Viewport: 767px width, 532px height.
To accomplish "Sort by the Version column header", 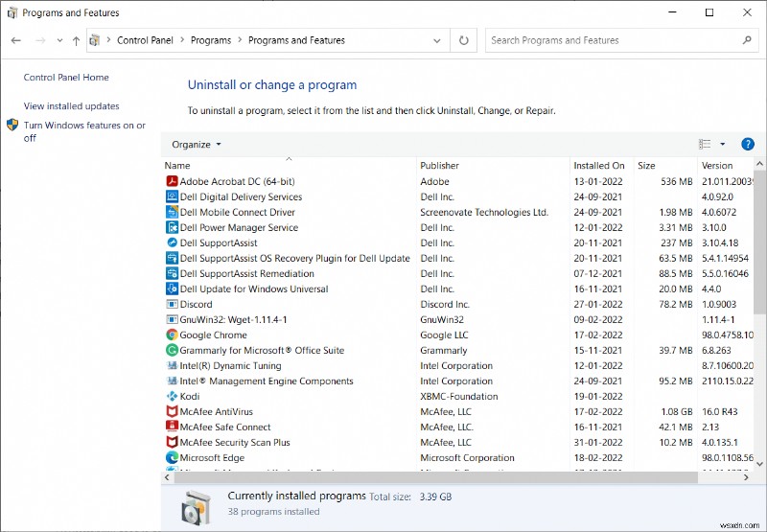I will pos(725,165).
